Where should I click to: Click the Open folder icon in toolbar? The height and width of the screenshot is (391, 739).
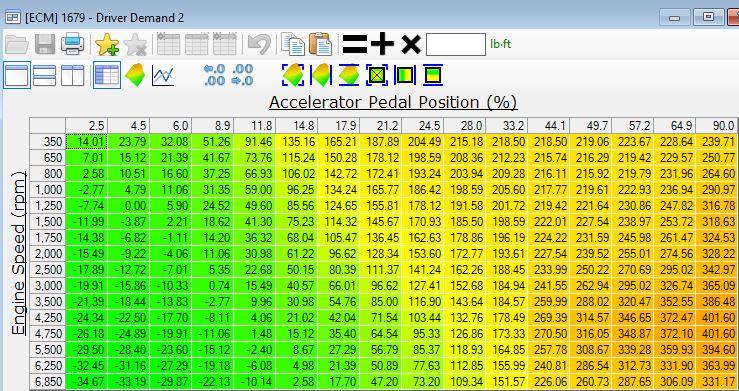(x=17, y=44)
